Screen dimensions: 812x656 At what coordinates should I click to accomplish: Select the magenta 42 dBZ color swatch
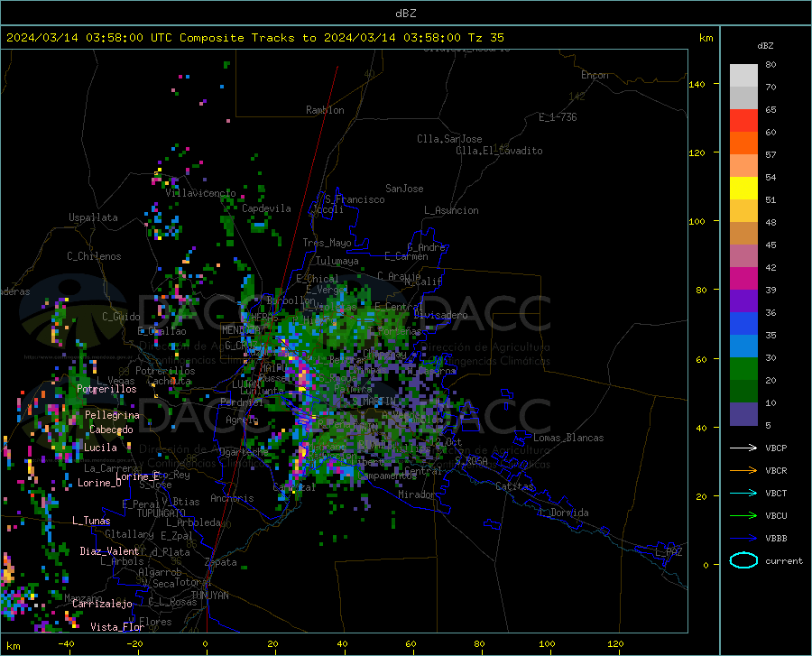tap(743, 279)
